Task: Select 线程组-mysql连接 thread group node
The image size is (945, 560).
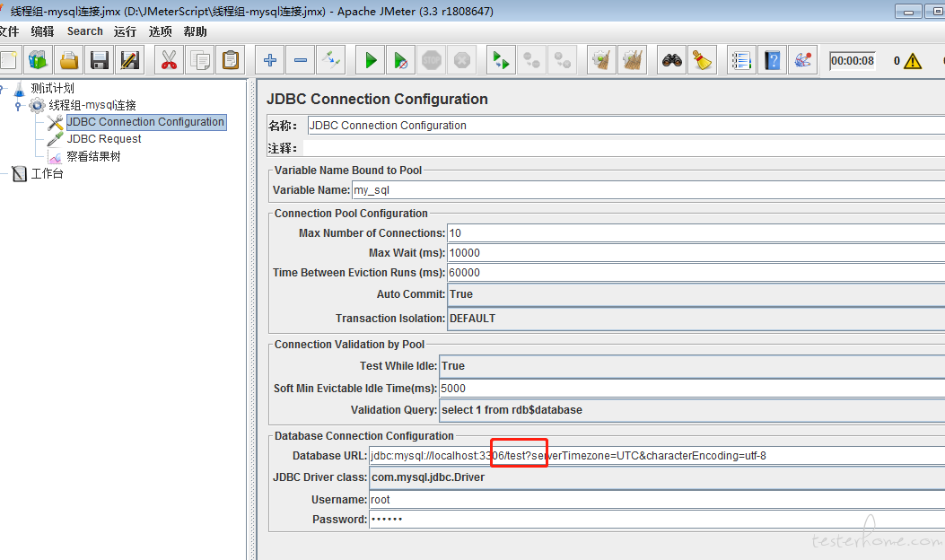Action: 92,106
